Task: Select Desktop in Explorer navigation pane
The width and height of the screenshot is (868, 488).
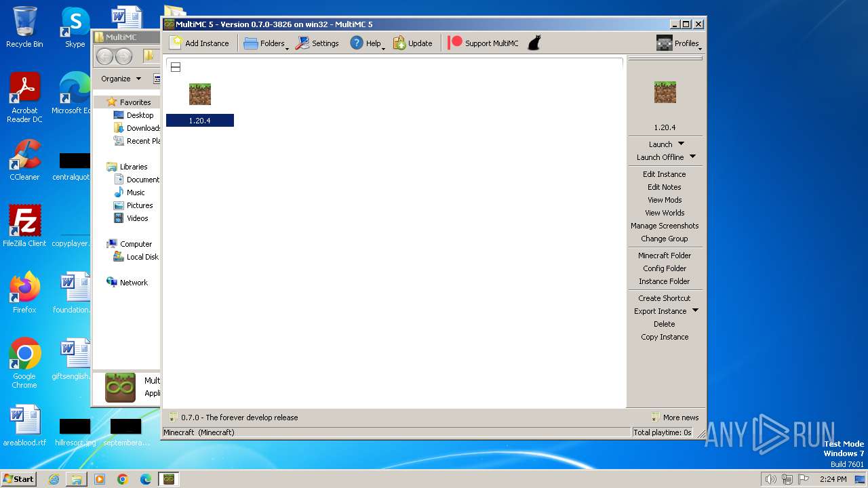Action: (134, 115)
